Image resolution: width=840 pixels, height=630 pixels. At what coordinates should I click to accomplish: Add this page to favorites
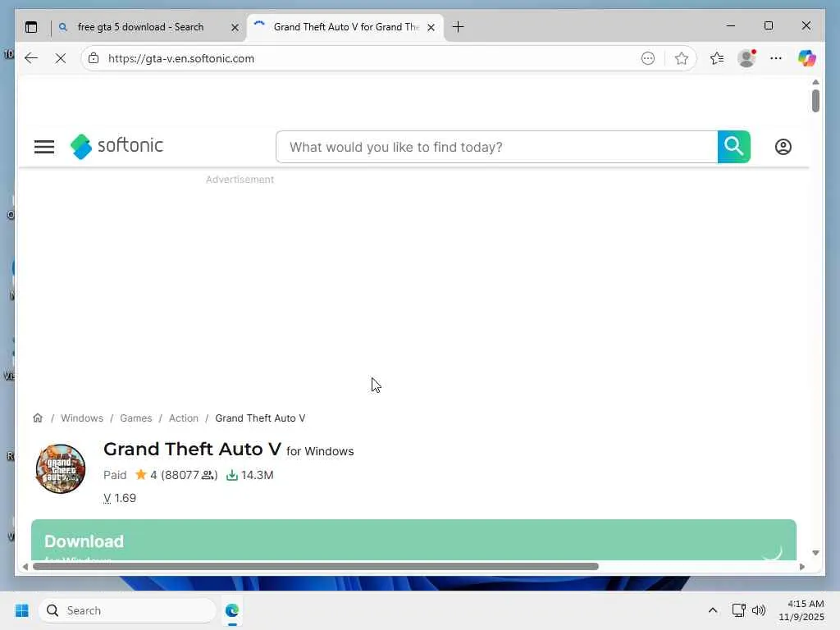pos(682,58)
